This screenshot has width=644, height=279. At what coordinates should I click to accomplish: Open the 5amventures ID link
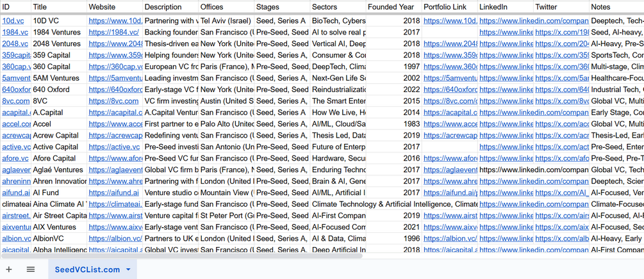point(16,78)
